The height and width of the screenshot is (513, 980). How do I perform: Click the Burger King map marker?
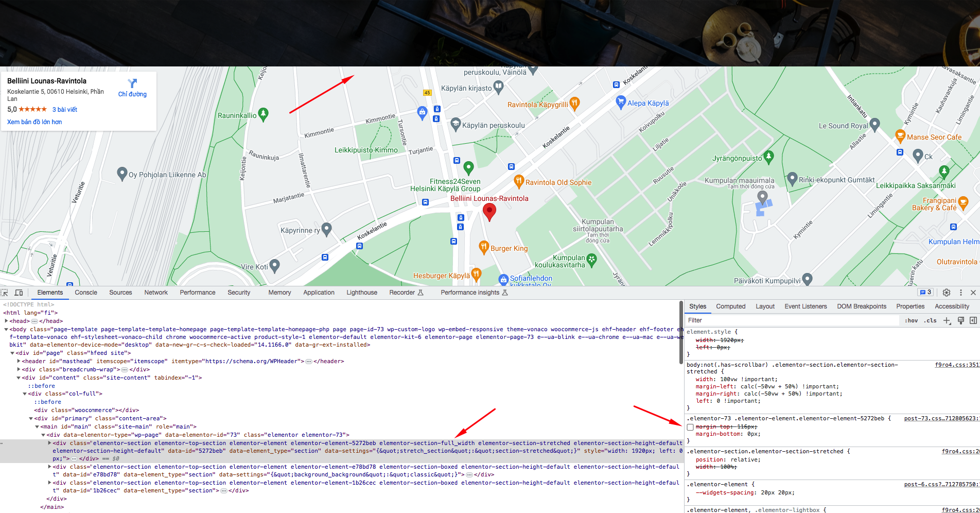(483, 248)
